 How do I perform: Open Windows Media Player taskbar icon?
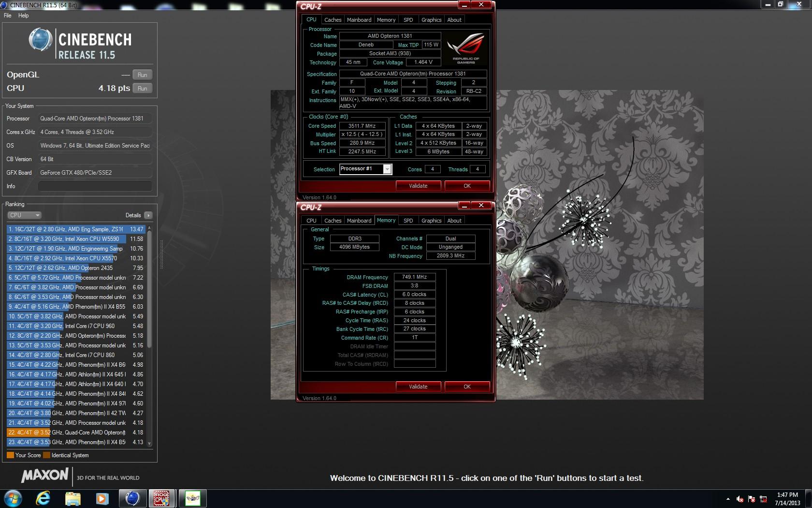102,498
